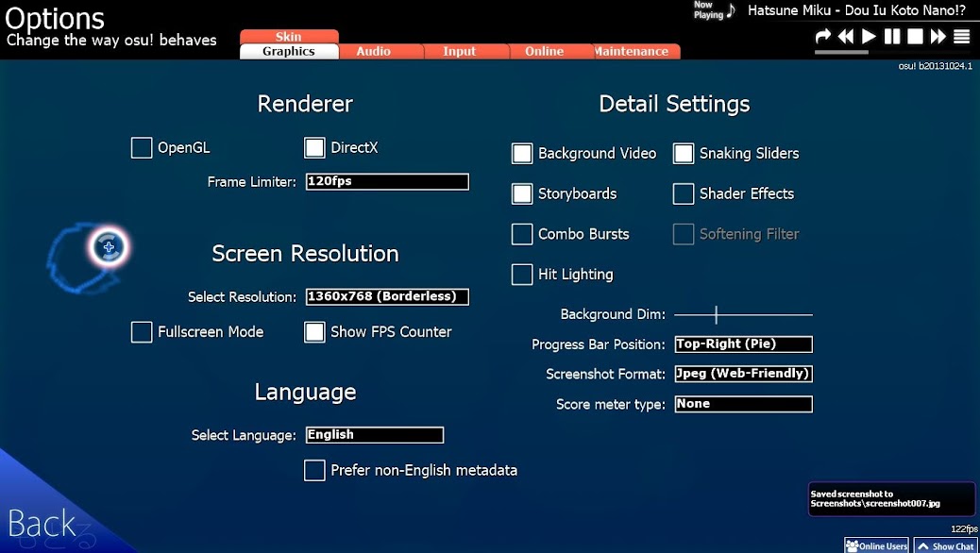This screenshot has height=553, width=980.
Task: Toggle the DirectX renderer checkbox
Action: 314,148
